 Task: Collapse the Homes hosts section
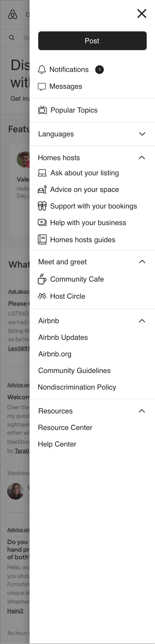coord(142,158)
